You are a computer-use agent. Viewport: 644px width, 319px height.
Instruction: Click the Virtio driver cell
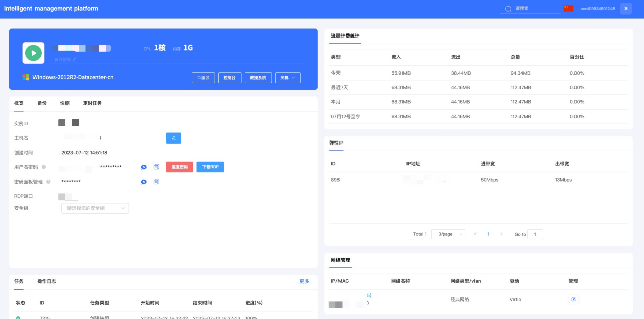click(x=515, y=299)
